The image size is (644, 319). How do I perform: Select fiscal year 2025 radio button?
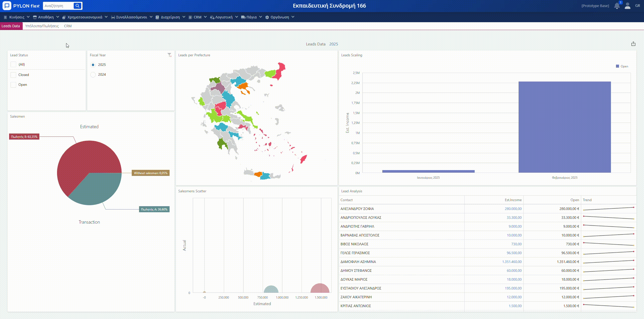(x=93, y=65)
